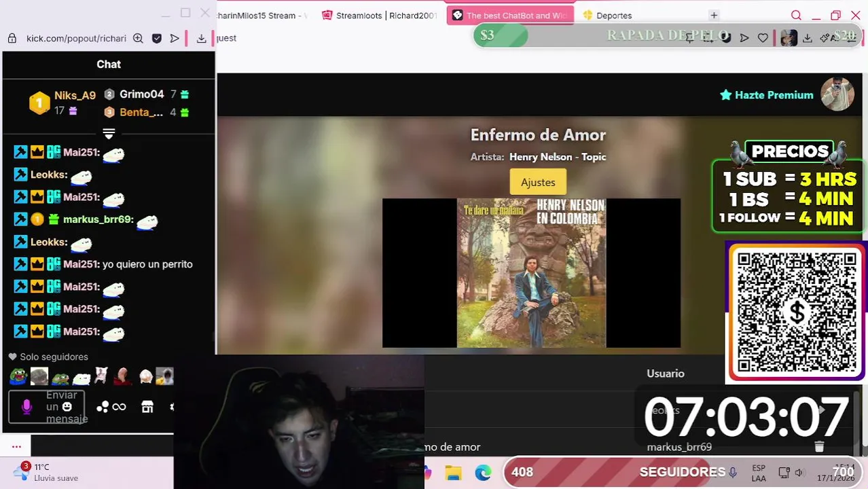Pick the bald man red shirt emote
868x489 pixels.
[123, 376]
